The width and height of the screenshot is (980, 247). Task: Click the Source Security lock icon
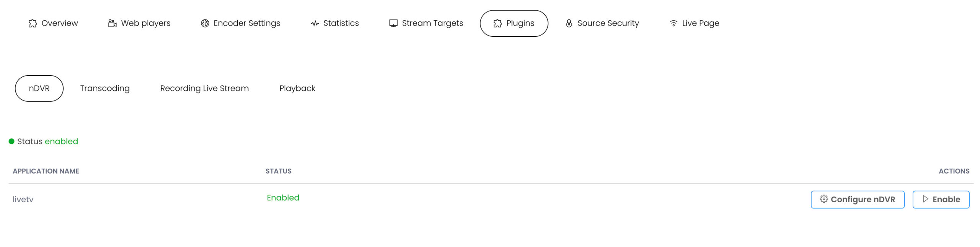click(569, 23)
